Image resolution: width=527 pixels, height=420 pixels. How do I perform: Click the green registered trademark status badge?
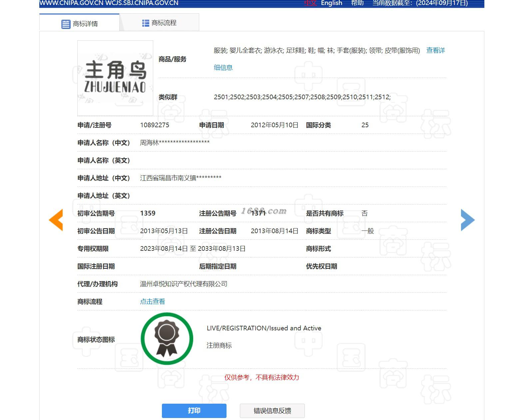click(x=167, y=338)
